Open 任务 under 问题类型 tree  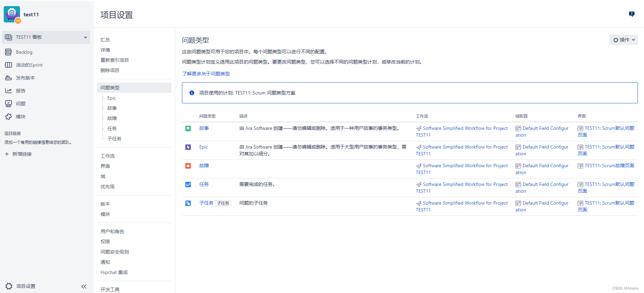(x=112, y=128)
